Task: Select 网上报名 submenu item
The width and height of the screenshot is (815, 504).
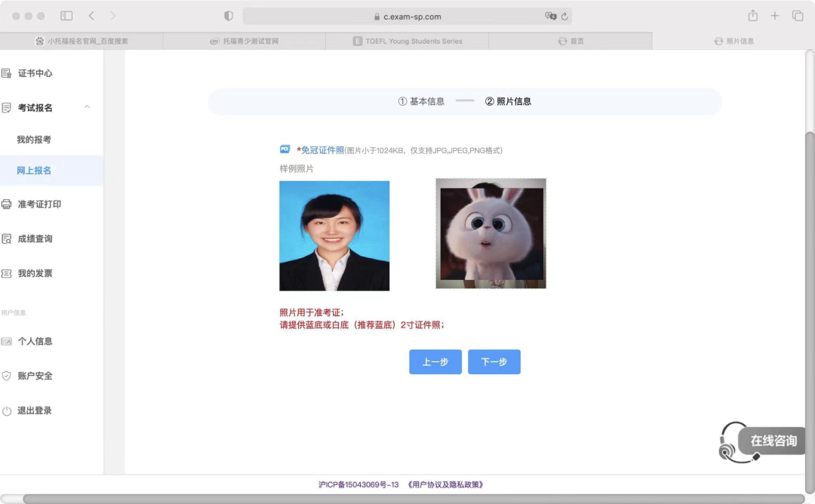Action: 51,171
